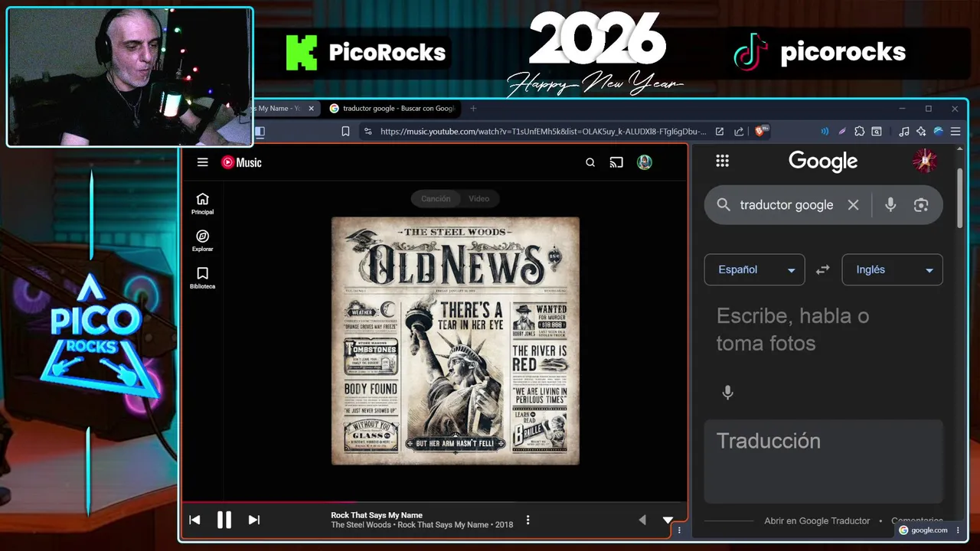Share the current page link
This screenshot has height=551, width=980.
tap(739, 132)
